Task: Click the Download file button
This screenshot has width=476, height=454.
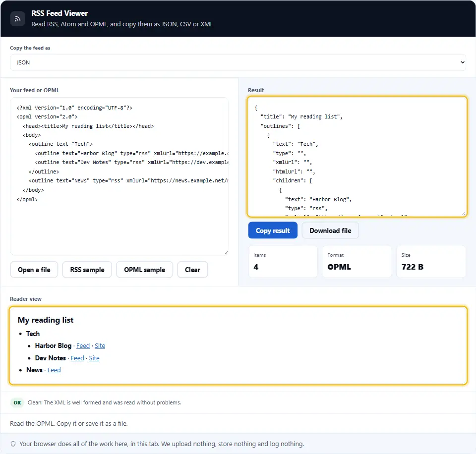Action: coord(330,230)
